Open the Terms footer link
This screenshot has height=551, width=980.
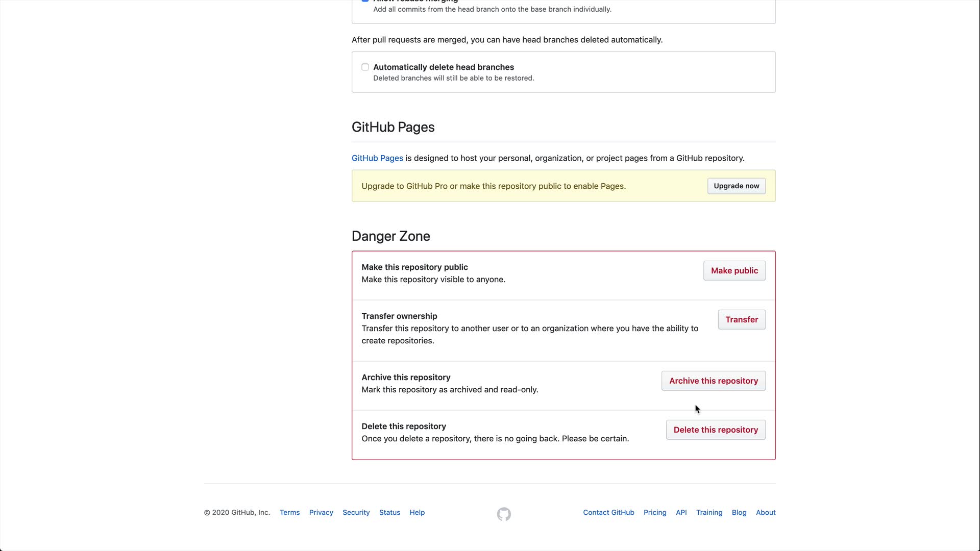click(x=289, y=512)
